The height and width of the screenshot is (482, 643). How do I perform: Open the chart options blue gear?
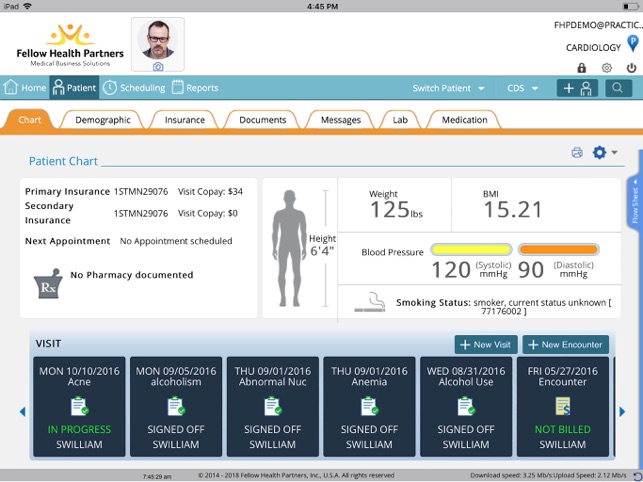point(599,152)
